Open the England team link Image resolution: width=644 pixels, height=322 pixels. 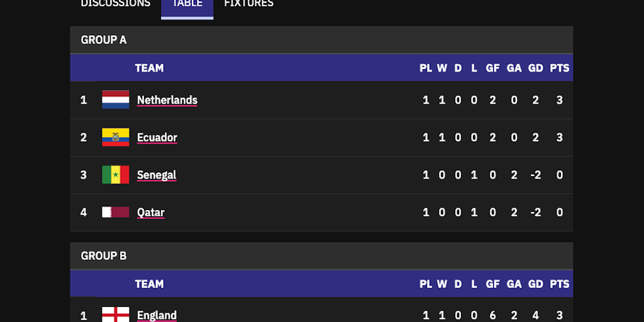click(157, 314)
